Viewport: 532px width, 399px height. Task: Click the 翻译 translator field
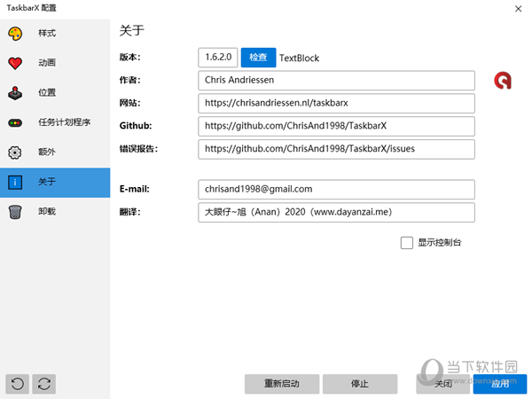click(336, 213)
